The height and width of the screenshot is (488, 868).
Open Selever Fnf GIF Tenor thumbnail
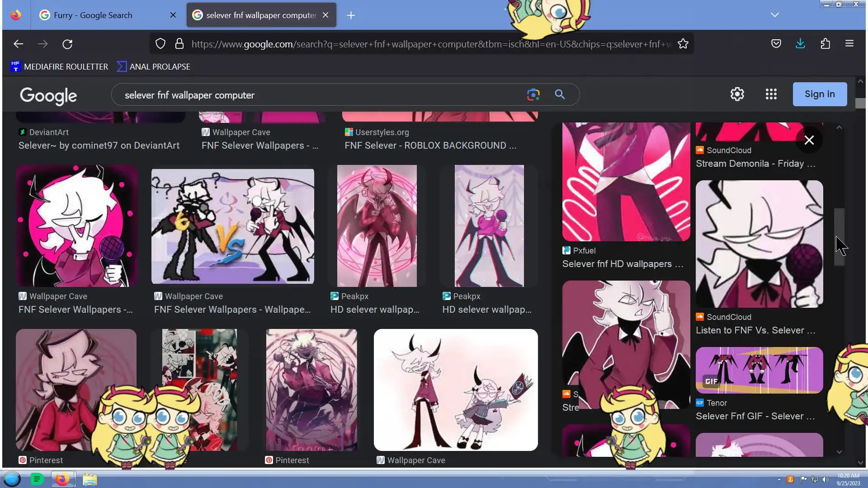pyautogui.click(x=759, y=370)
